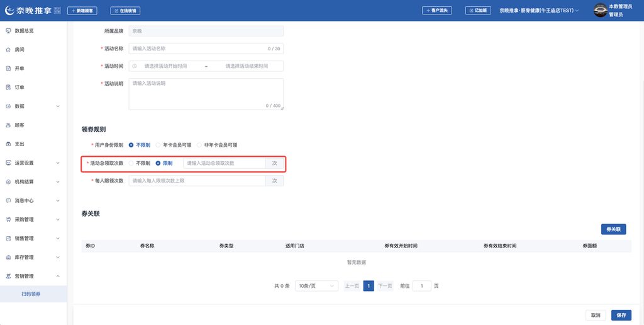
Task: Collapse the 营销管理 submenu chevron
Action: click(x=58, y=277)
